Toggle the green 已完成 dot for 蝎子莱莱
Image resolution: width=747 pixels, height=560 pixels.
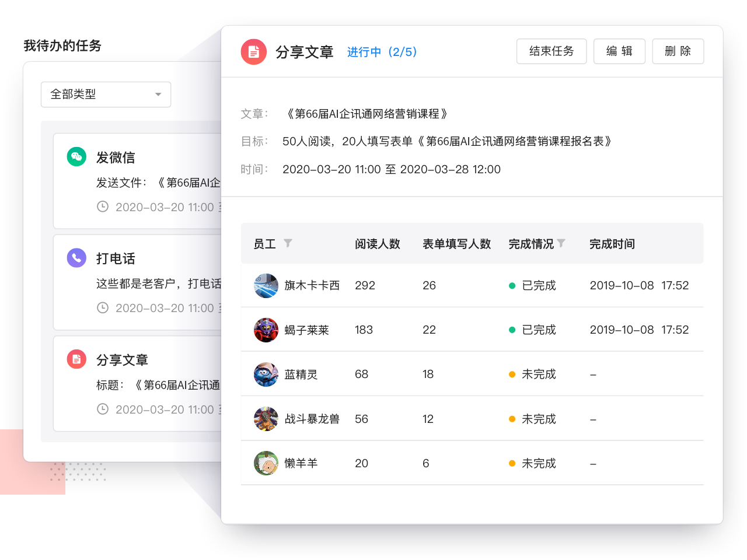[x=512, y=330]
